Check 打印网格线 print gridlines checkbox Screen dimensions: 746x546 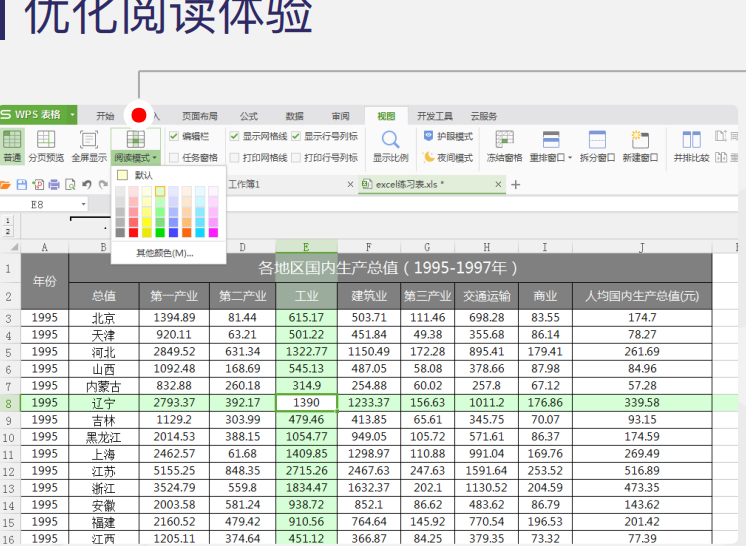pyautogui.click(x=234, y=157)
